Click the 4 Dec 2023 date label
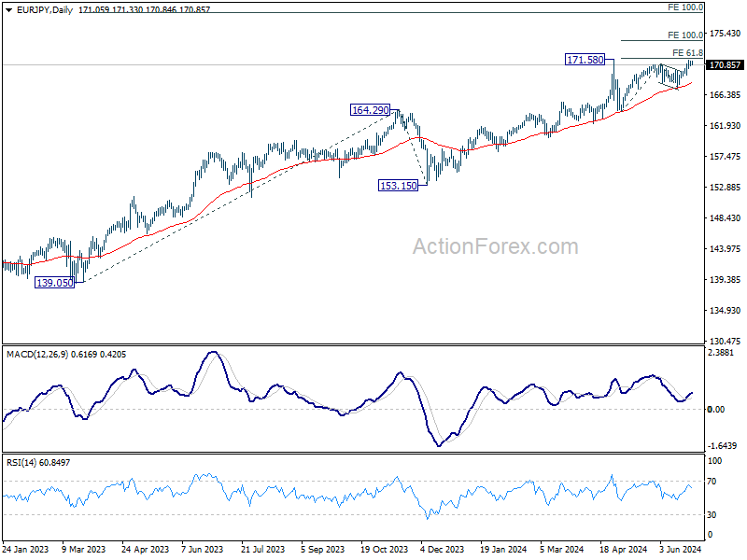The width and height of the screenshot is (747, 560). click(x=442, y=549)
